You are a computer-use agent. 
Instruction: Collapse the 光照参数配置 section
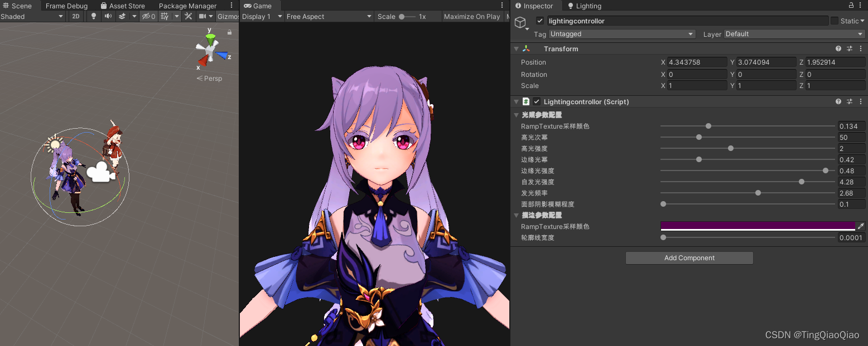[516, 115]
